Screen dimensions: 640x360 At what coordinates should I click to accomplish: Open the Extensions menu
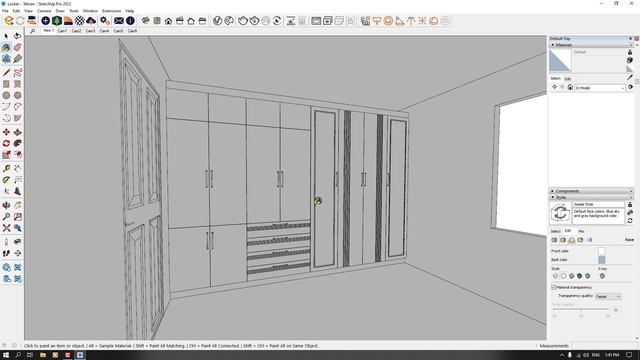tap(111, 11)
